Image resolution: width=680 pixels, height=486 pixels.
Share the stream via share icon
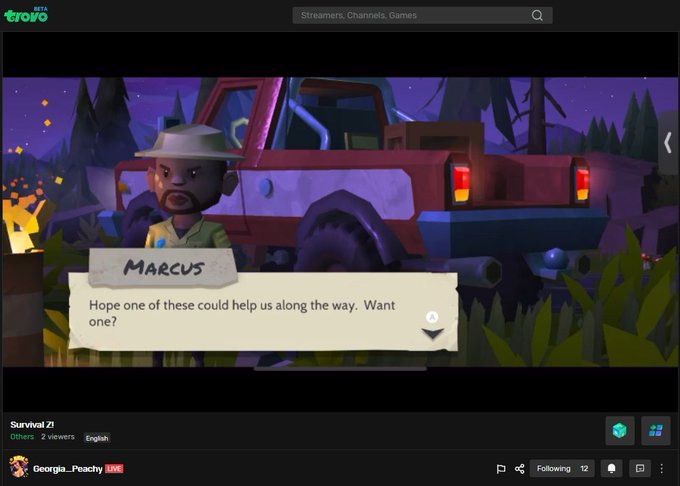(520, 469)
